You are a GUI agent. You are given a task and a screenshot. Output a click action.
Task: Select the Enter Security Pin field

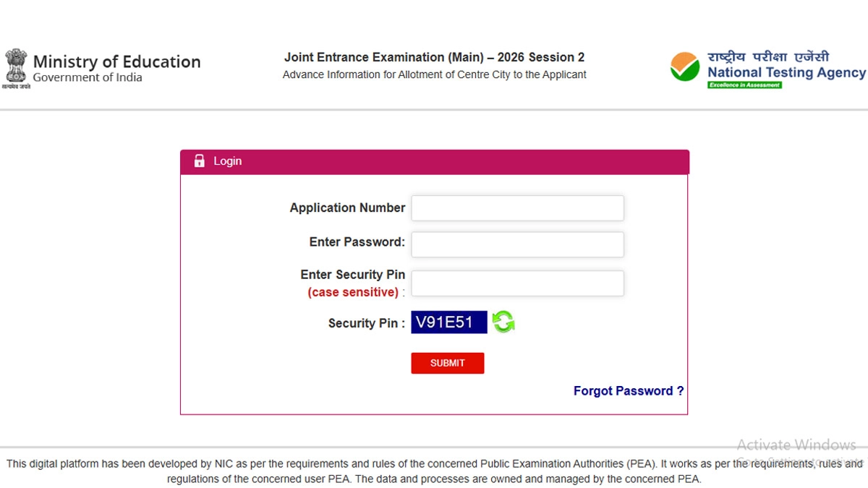[x=517, y=283]
